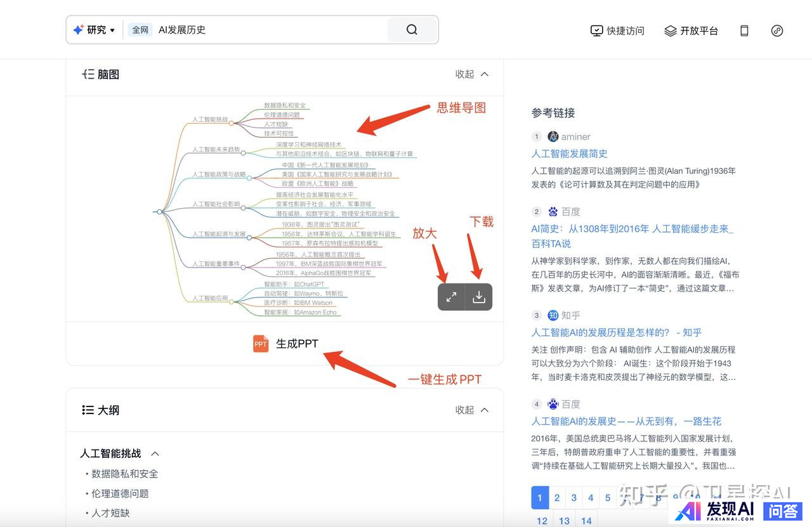Viewport: 812px width, 527px height.
Task: Collapse the 人工智能挑战 outline group
Action: (155, 453)
